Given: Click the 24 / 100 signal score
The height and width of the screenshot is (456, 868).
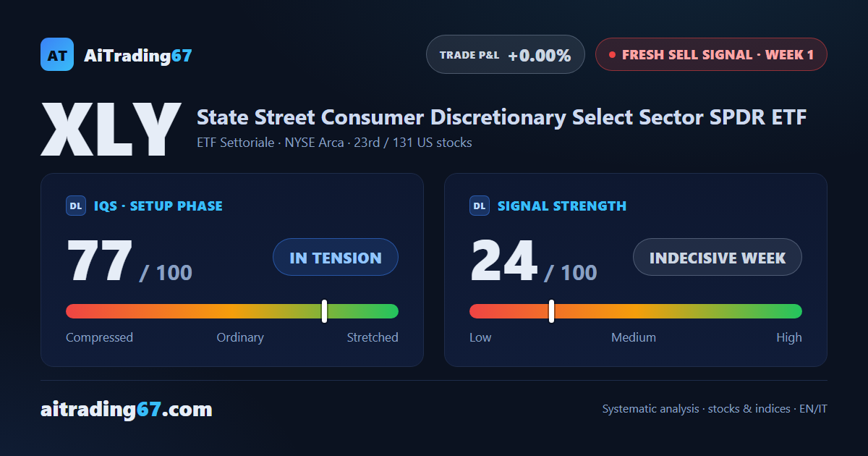Looking at the screenshot, I should click(x=533, y=261).
